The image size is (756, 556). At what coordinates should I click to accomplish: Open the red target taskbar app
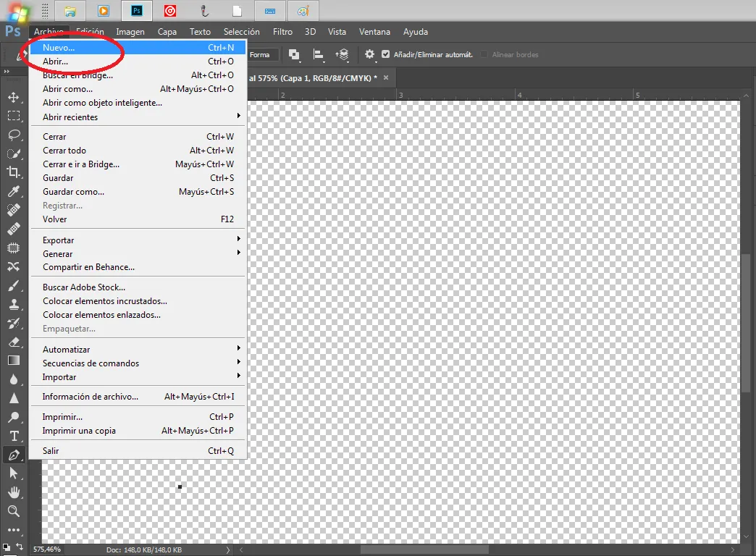[170, 11]
